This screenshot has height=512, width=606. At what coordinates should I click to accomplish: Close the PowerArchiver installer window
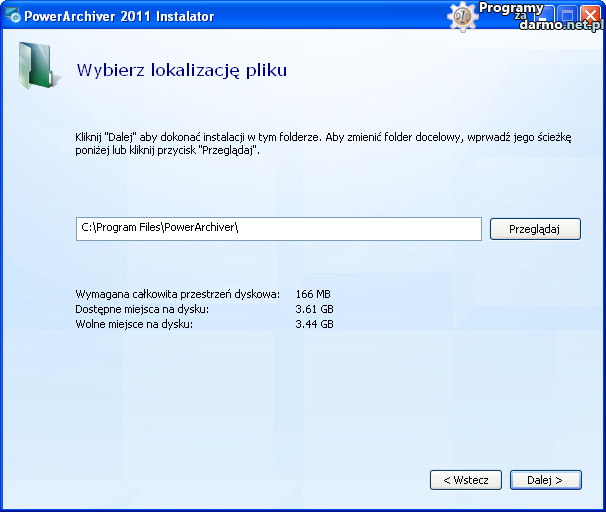coord(590,16)
